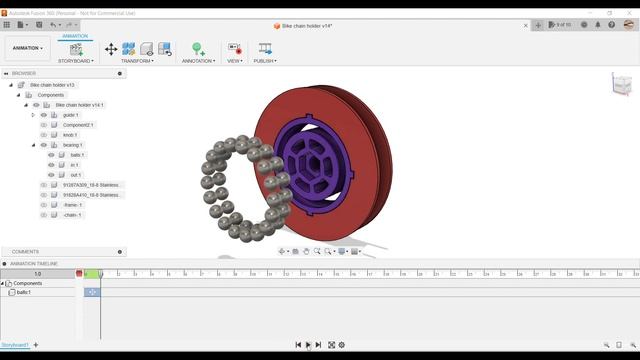640x360 pixels.
Task: Click the Look At tool in navigation bar
Action: point(296,251)
